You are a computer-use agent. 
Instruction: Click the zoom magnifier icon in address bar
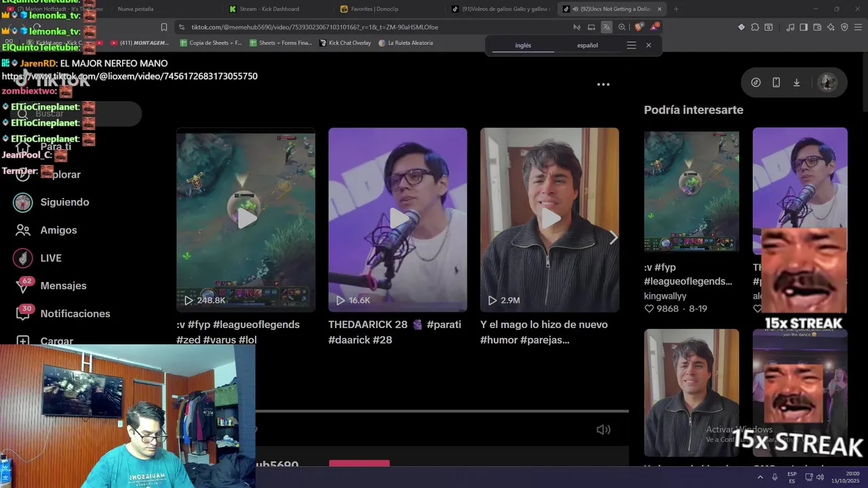pyautogui.click(x=622, y=27)
